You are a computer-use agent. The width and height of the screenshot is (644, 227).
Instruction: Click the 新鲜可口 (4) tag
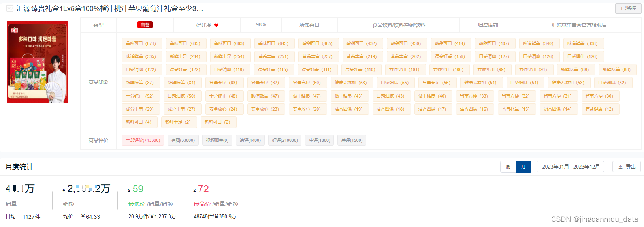point(139,122)
